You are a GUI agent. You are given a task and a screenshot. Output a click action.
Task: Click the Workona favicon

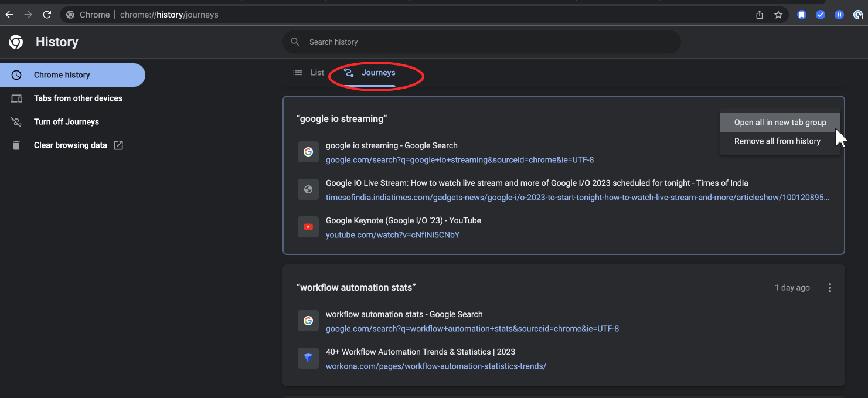pos(308,358)
